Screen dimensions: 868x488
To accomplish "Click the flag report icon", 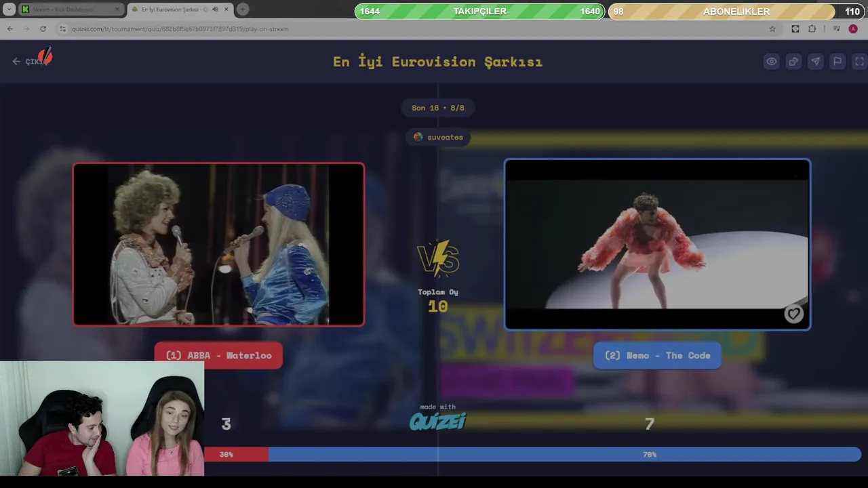I will (837, 61).
